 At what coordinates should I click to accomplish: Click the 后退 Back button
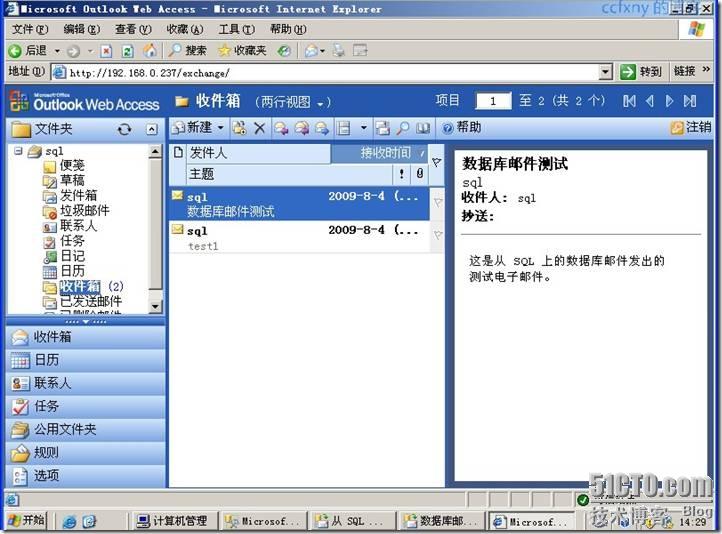(x=29, y=51)
